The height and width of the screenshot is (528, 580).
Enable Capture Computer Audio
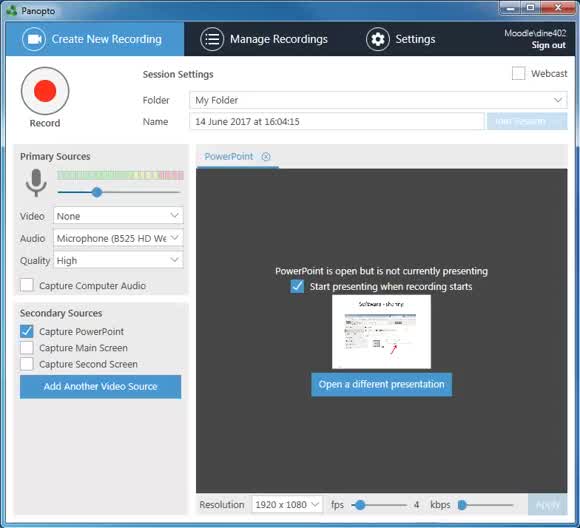pos(27,285)
